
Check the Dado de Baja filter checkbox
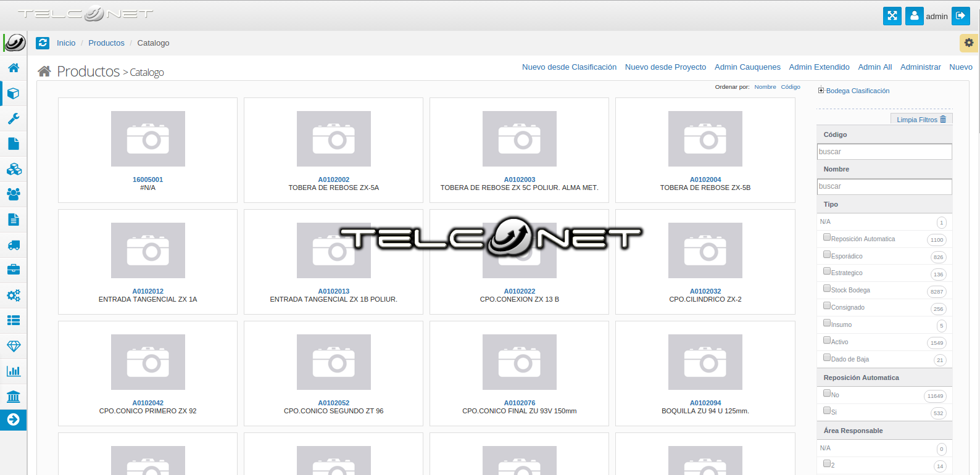click(827, 357)
